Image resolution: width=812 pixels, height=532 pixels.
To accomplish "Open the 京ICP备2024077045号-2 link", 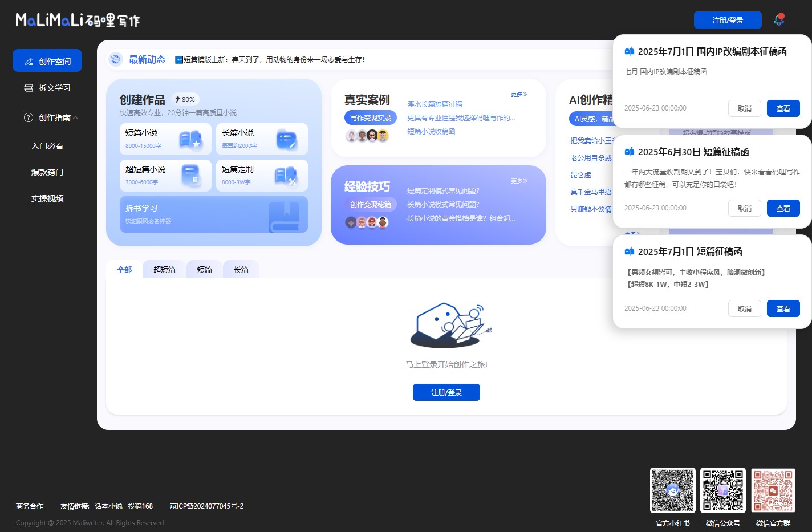I will click(x=206, y=506).
